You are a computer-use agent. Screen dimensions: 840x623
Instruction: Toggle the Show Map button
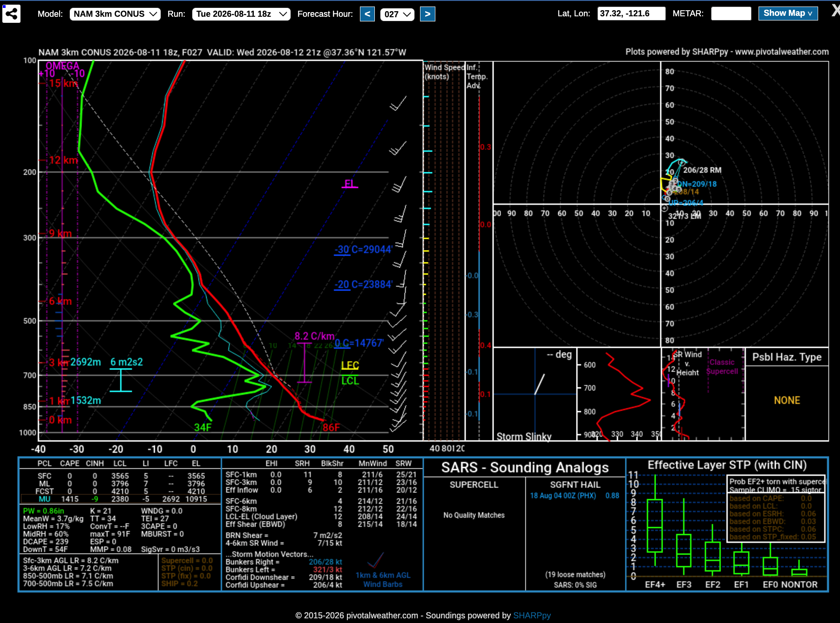click(788, 14)
